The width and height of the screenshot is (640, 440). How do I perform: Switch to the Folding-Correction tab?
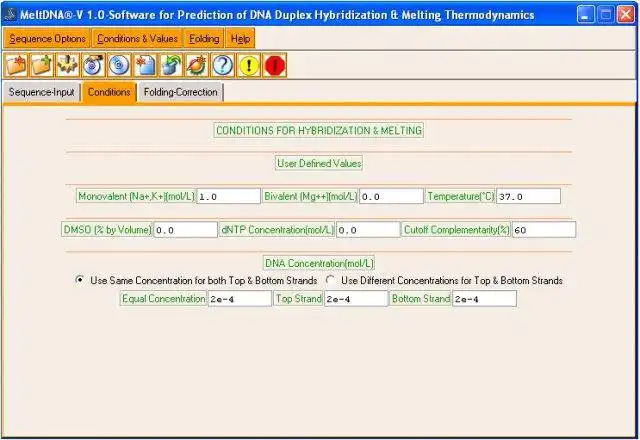coord(180,92)
